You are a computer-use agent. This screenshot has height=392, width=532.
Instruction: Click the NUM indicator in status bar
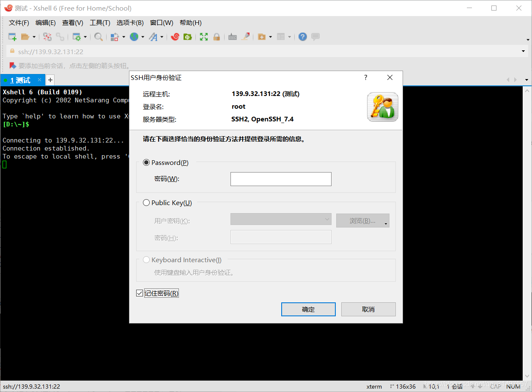point(513,387)
